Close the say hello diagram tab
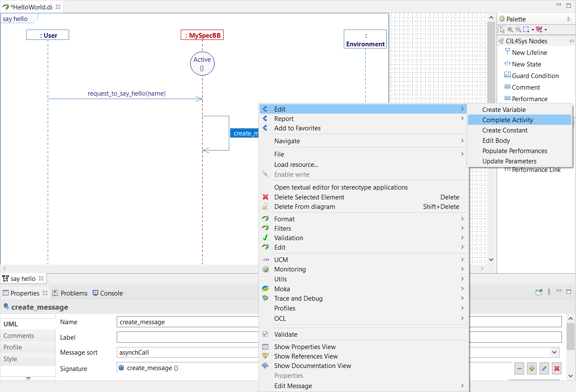 point(41,278)
